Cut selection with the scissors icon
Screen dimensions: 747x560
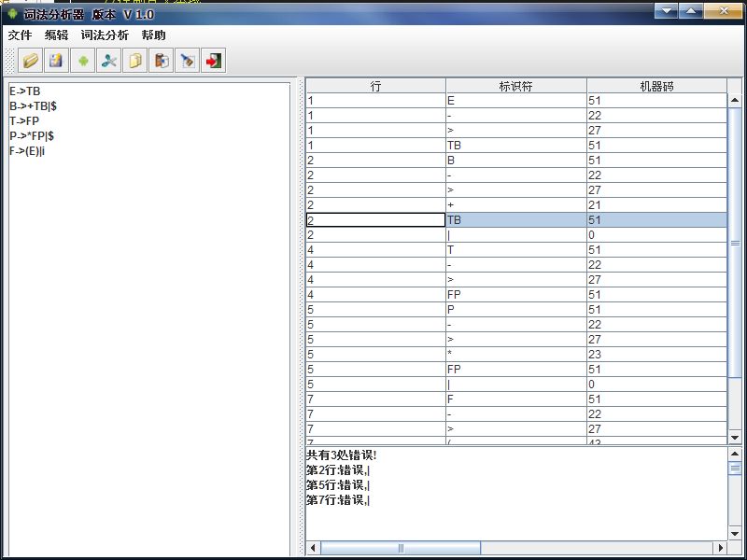coord(108,61)
